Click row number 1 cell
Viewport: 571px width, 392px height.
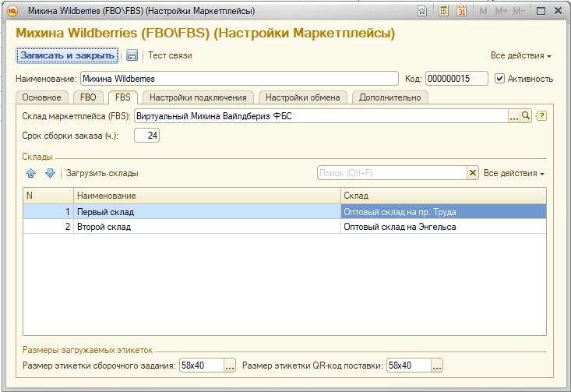(48, 212)
